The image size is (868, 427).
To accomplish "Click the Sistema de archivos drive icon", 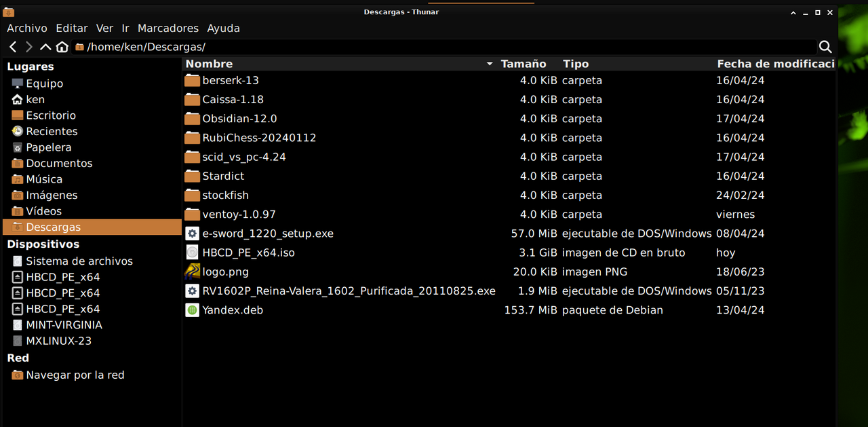I will (x=18, y=261).
